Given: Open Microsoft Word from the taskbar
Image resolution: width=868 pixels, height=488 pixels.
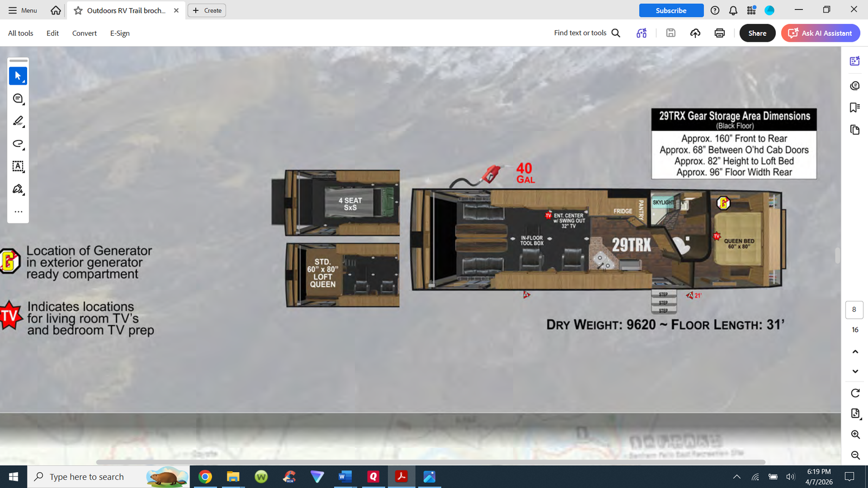Looking at the screenshot, I should click(x=344, y=477).
